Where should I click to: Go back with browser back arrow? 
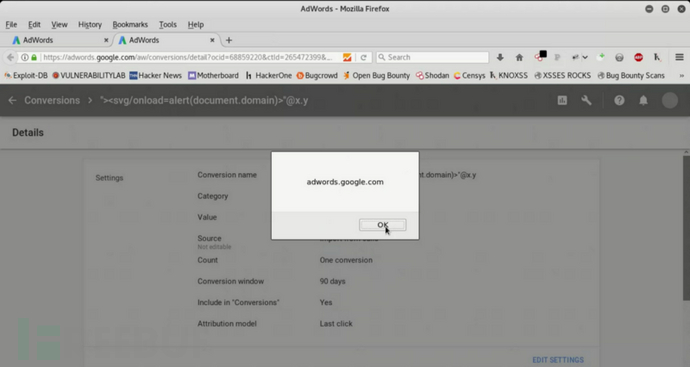(10, 57)
